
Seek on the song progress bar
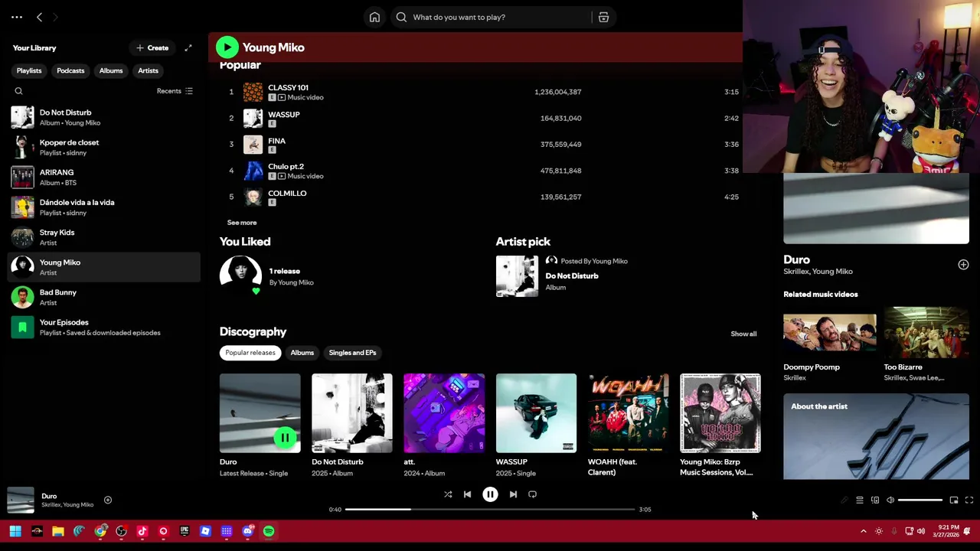(490, 510)
